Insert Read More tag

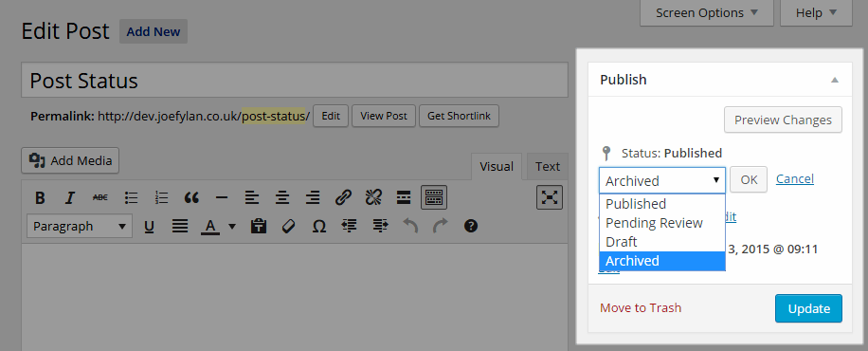pyautogui.click(x=404, y=197)
